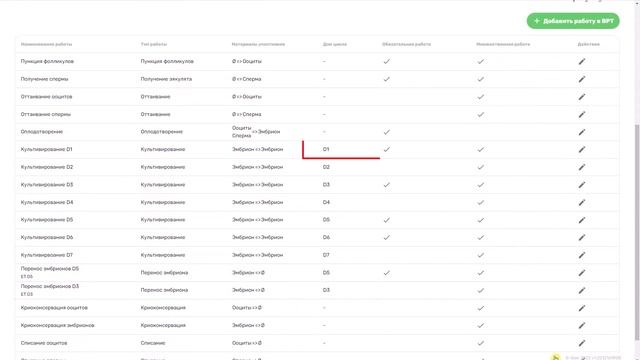Select the Криоконсервация эмбрионов row name
The image size is (640, 360).
58,325
